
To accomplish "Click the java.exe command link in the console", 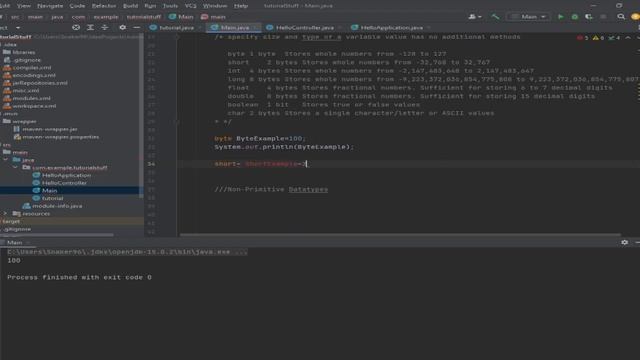I will click(127, 252).
